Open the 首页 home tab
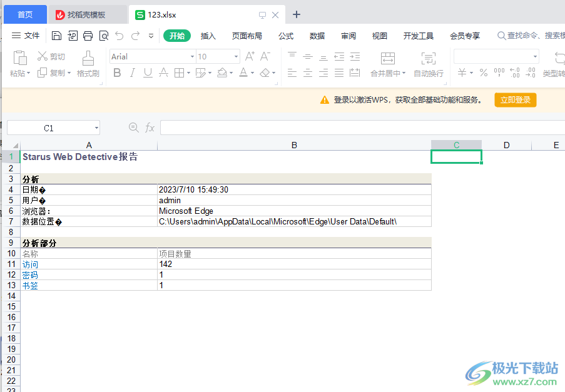The image size is (565, 392). (x=25, y=14)
